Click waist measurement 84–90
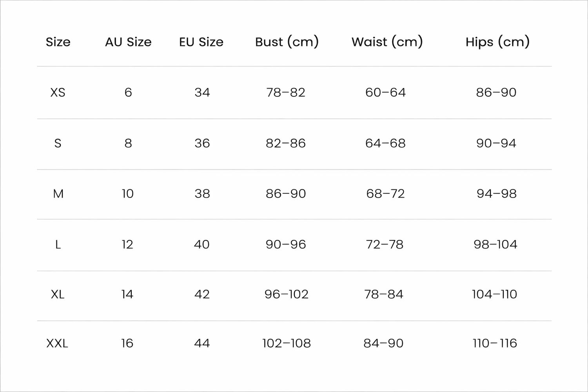 (383, 343)
